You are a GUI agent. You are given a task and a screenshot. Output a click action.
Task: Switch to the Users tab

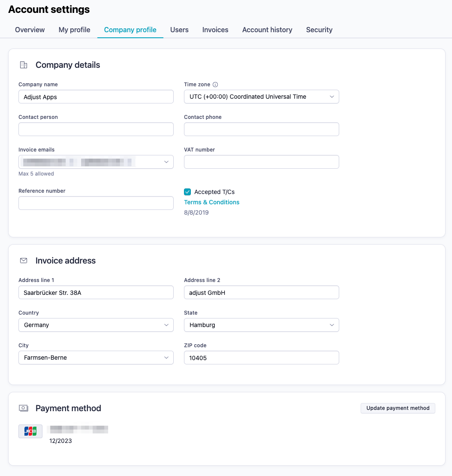[179, 30]
